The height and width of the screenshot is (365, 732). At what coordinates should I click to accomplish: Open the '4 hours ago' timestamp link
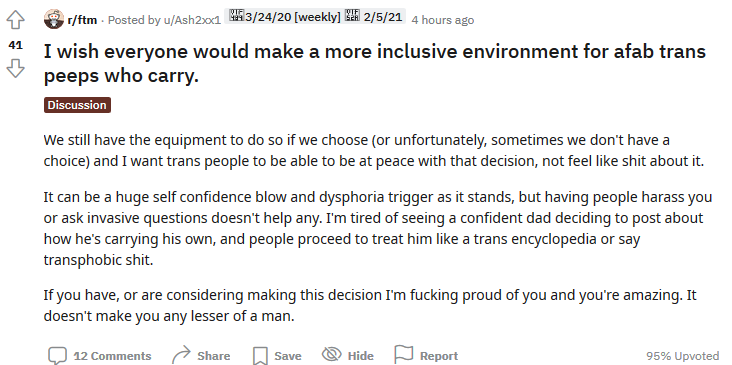[443, 20]
